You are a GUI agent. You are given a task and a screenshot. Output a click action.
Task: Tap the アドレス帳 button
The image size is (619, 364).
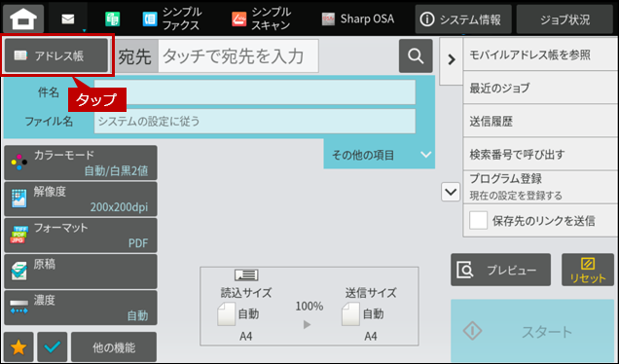point(56,55)
